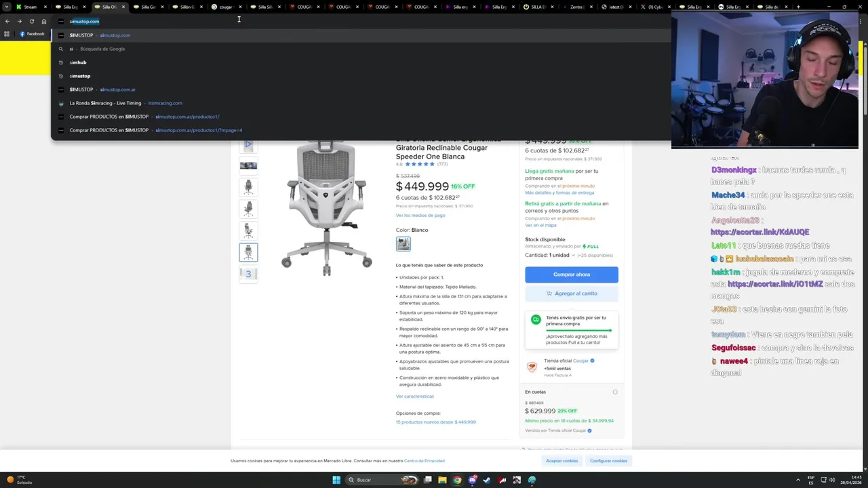Image resolution: width=868 pixels, height=488 pixels.
Task: Open the Discord taskbar icon
Action: (x=473, y=480)
